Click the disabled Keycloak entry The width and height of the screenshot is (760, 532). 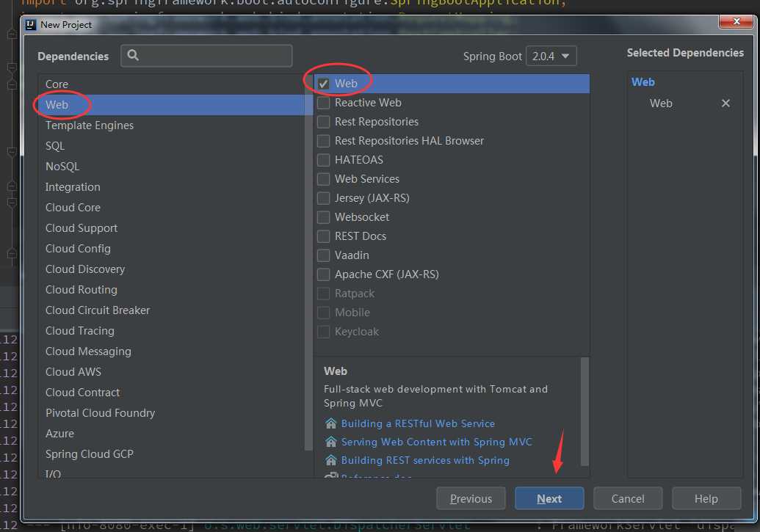point(357,332)
